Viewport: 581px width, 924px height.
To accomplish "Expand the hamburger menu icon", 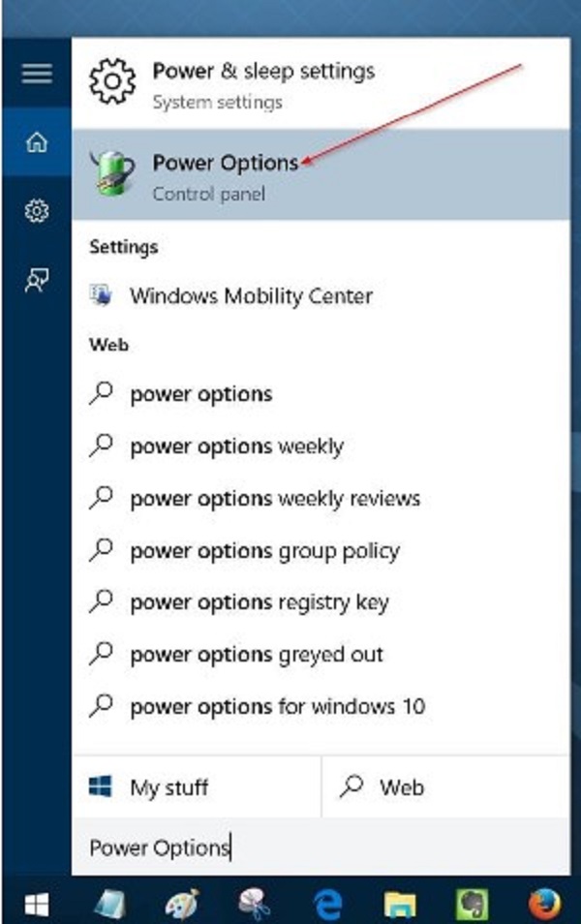I will pos(36,74).
